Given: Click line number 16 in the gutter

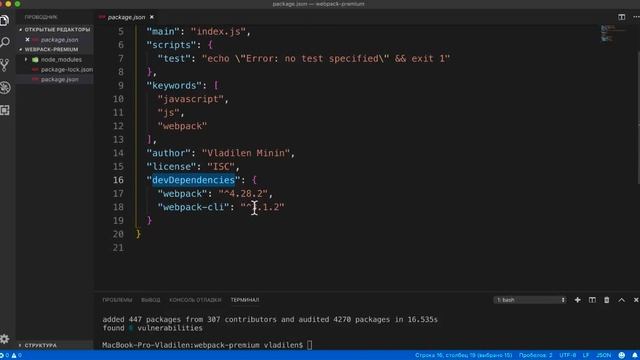Looking at the screenshot, I should pos(118,180).
